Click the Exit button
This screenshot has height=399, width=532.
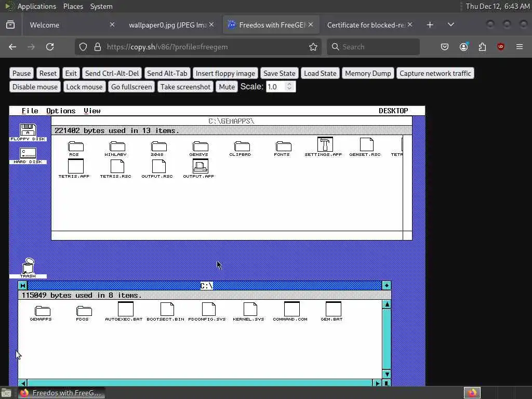coord(71,73)
